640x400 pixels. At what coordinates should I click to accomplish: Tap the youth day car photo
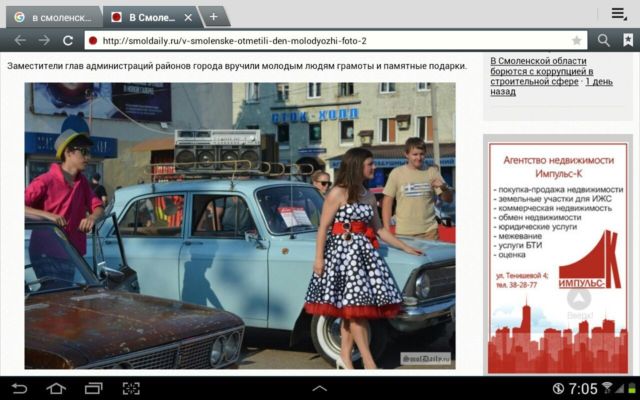click(240, 225)
